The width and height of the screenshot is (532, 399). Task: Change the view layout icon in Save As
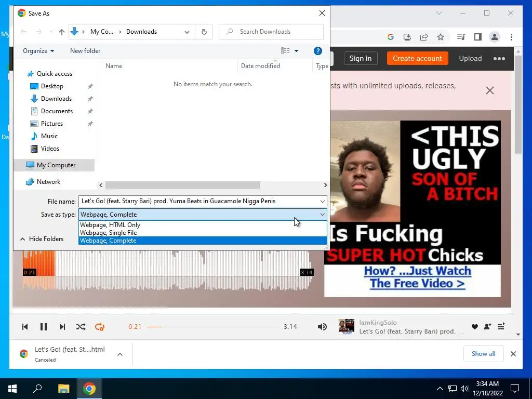tap(285, 51)
